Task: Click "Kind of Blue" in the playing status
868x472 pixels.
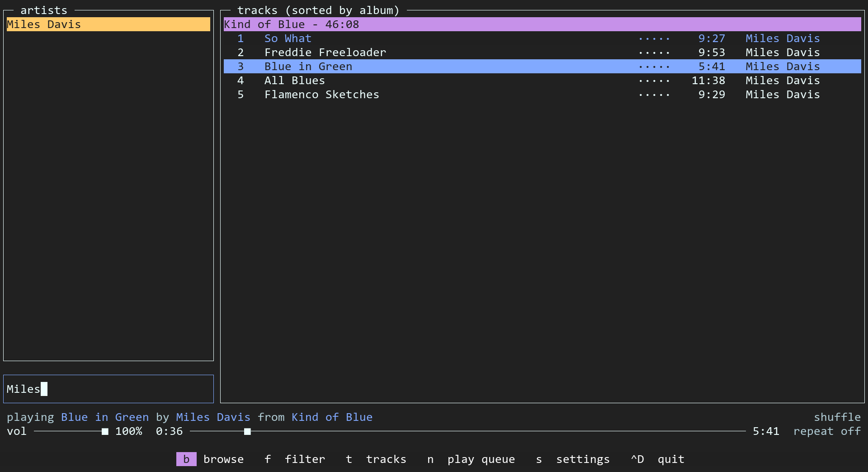Action: coord(331,417)
